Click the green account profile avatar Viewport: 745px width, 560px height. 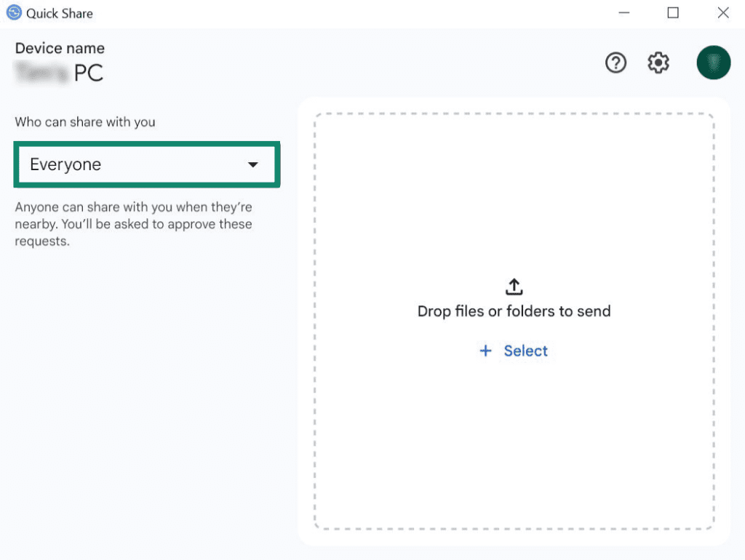[714, 63]
